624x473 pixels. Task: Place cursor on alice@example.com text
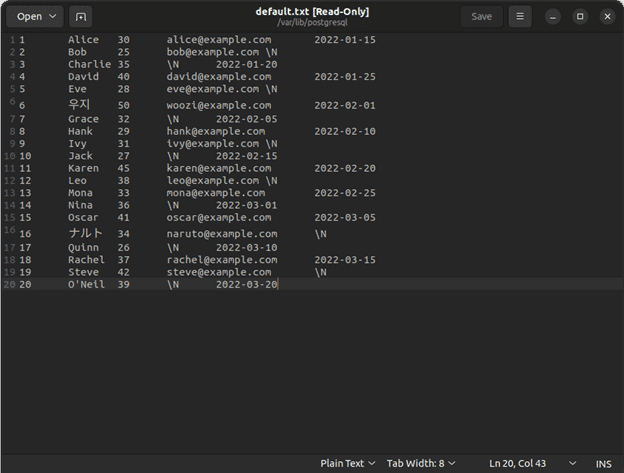[218, 40]
